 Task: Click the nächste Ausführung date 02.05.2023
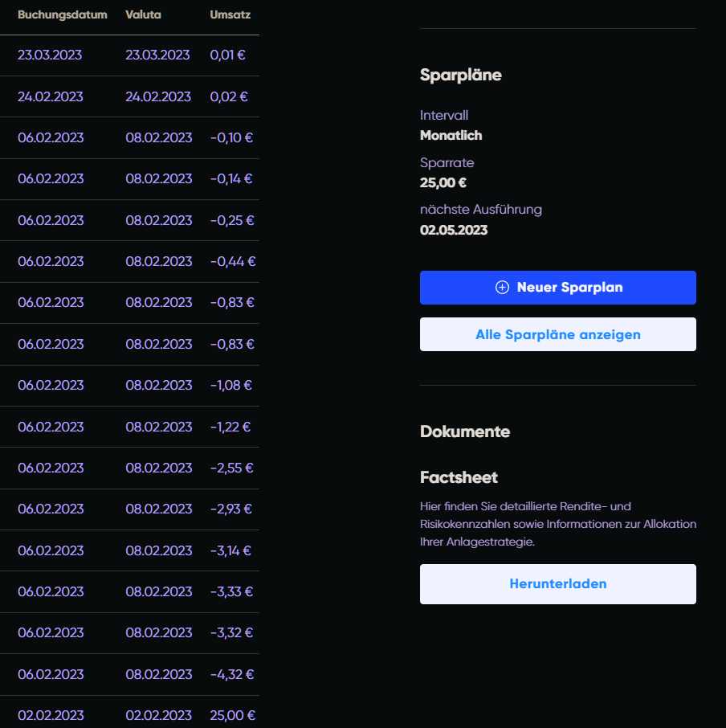tap(454, 231)
